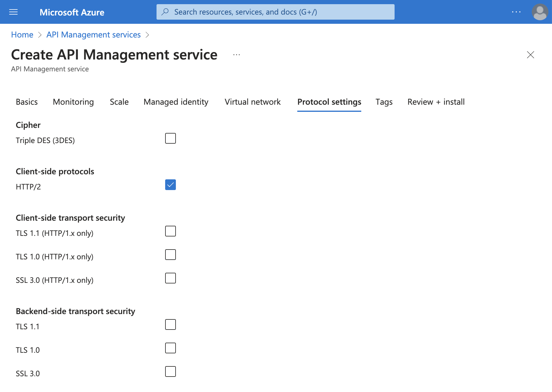The image size is (552, 392).
Task: Enable TLS 1.1 (HTTP/1.x only) client-side security
Action: click(x=170, y=231)
